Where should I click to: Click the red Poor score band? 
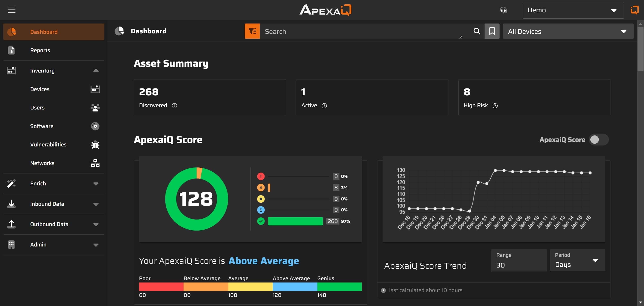pos(161,287)
